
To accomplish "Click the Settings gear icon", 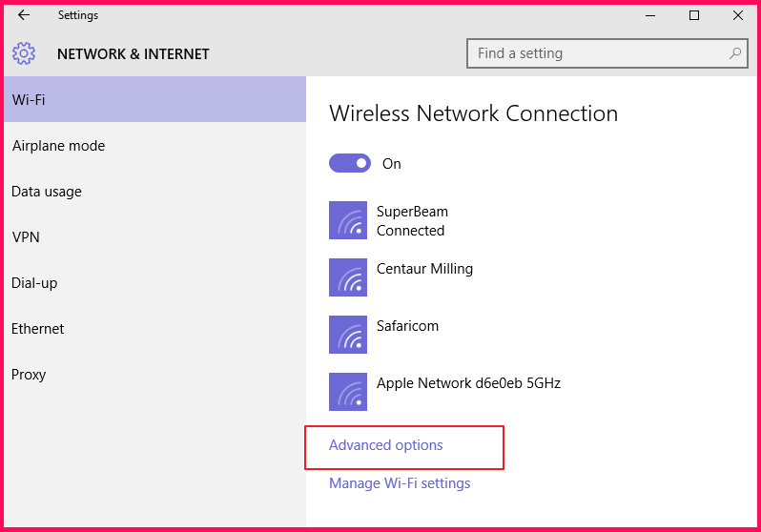I will tap(24, 53).
